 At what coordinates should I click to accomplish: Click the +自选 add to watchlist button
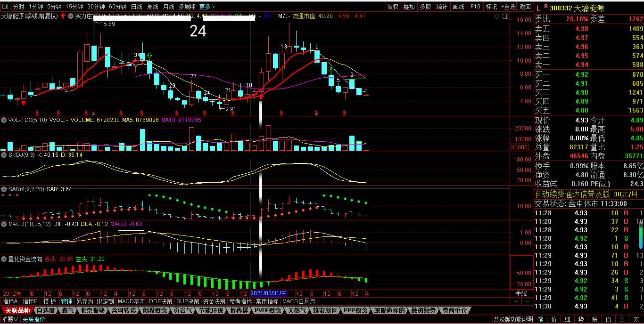(x=508, y=7)
